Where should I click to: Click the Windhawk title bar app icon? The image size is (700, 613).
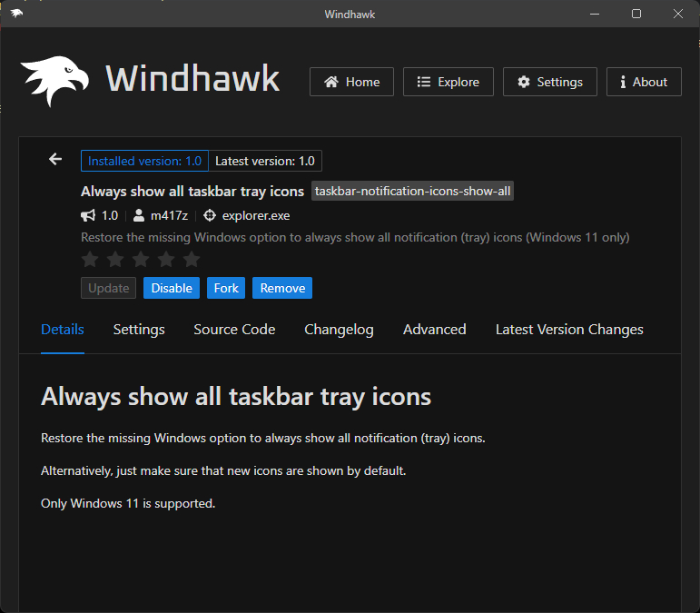pos(16,14)
